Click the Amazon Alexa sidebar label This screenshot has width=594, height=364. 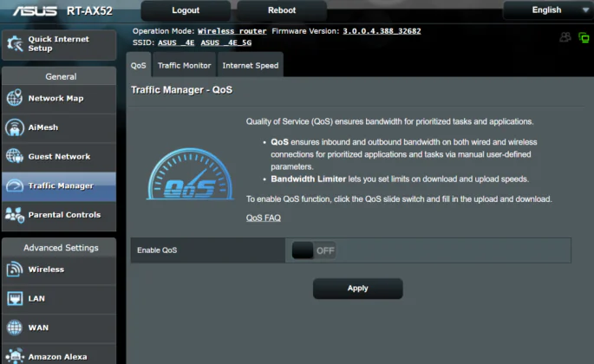(x=57, y=357)
